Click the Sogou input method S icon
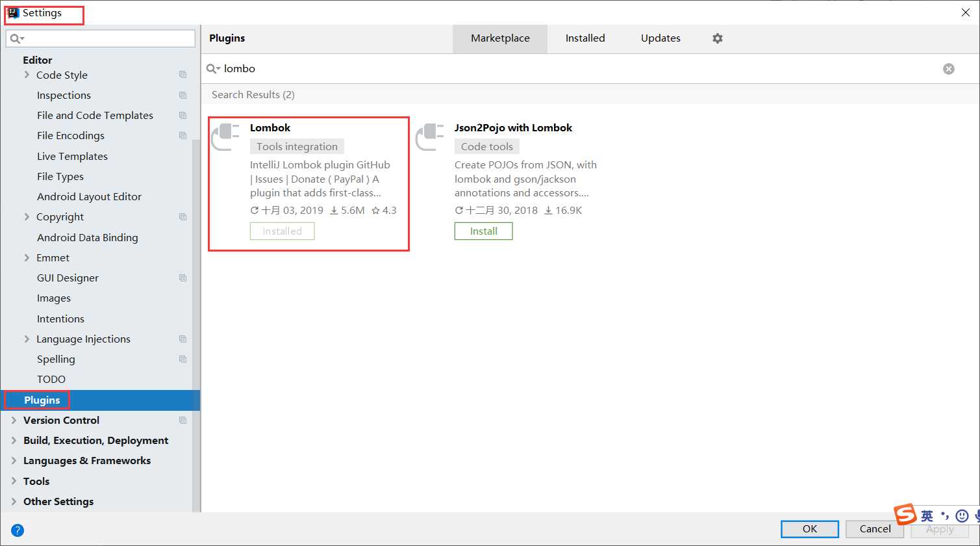 tap(905, 515)
